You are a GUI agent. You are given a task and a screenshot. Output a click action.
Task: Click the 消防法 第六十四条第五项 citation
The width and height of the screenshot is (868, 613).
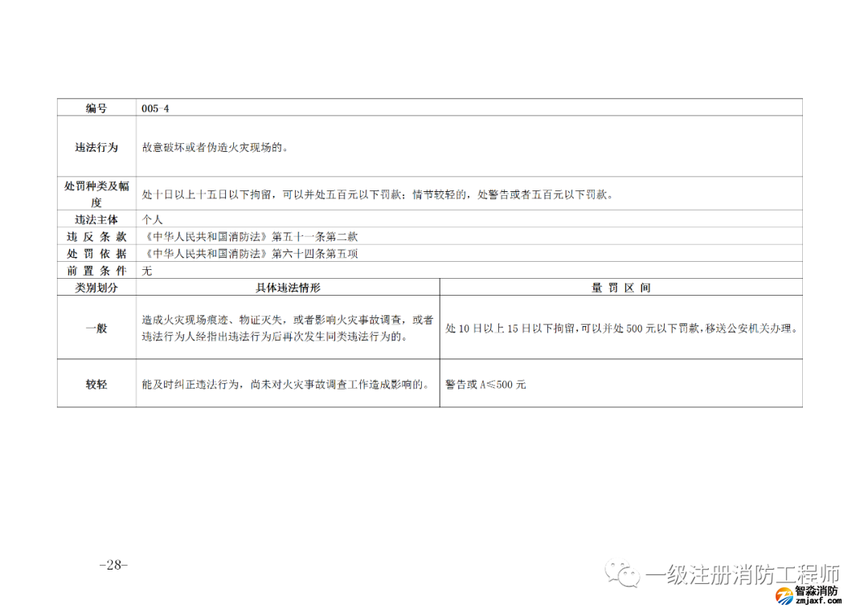(x=249, y=254)
